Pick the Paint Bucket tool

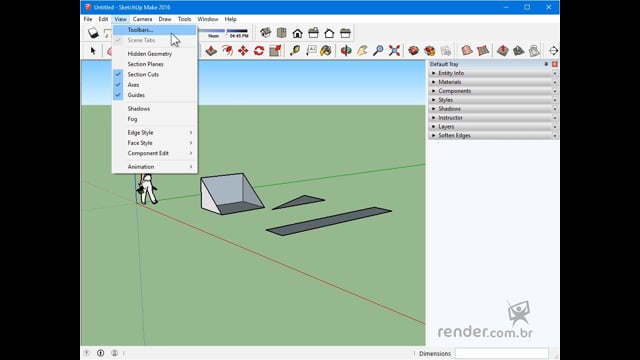[x=326, y=51]
